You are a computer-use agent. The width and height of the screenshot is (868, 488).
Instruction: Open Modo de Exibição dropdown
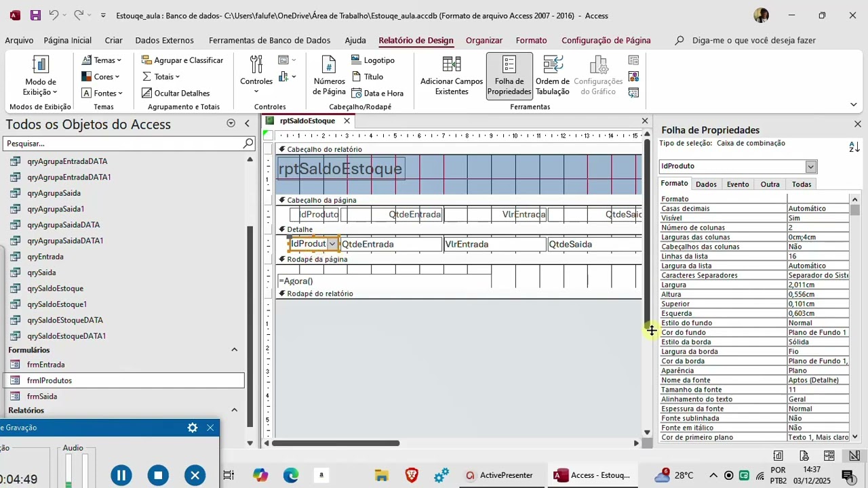point(41,76)
